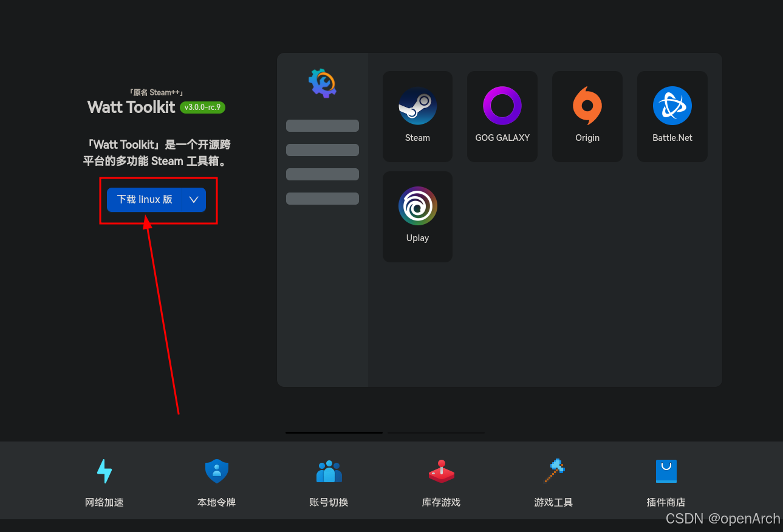This screenshot has height=532, width=783.
Task: Select the Origin launcher icon
Action: [587, 106]
